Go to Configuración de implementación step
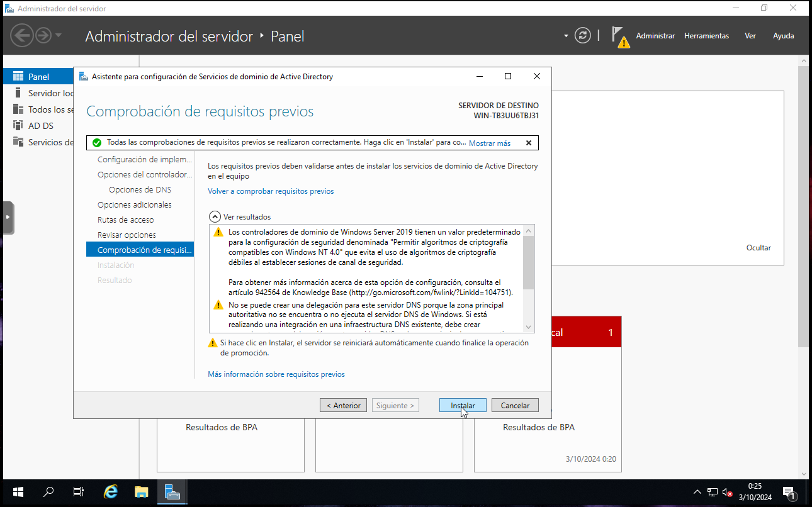 point(144,160)
